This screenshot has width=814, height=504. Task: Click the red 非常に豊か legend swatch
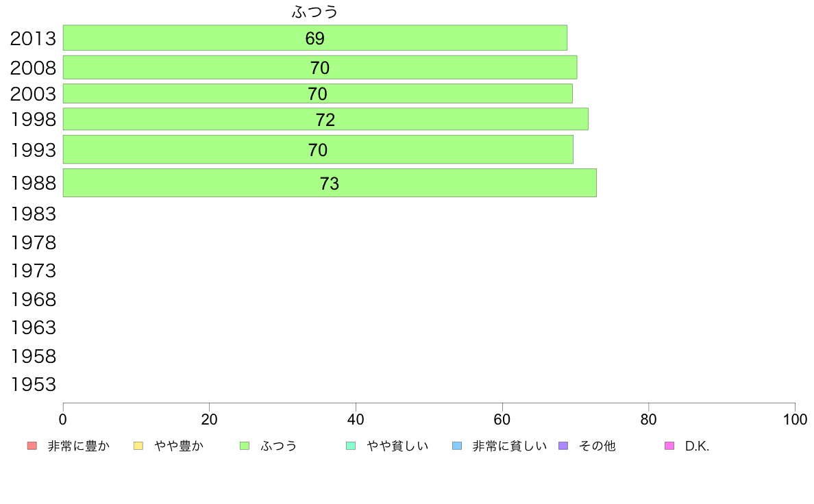32,446
